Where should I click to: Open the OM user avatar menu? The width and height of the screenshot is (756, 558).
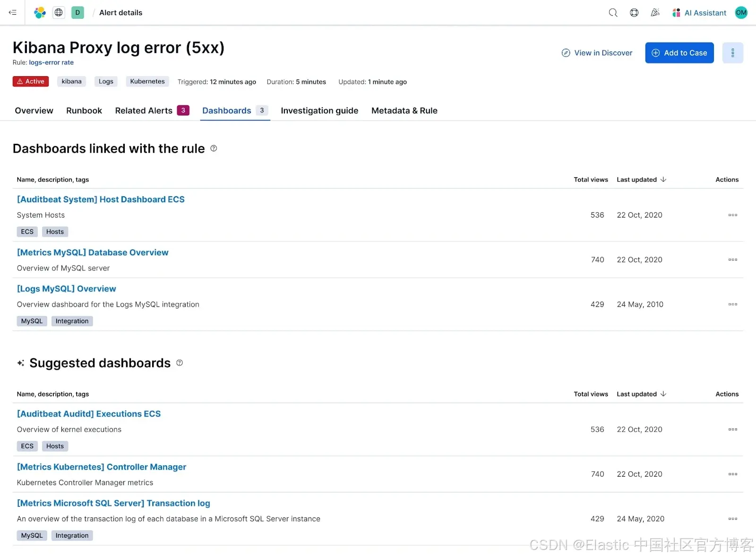point(741,13)
